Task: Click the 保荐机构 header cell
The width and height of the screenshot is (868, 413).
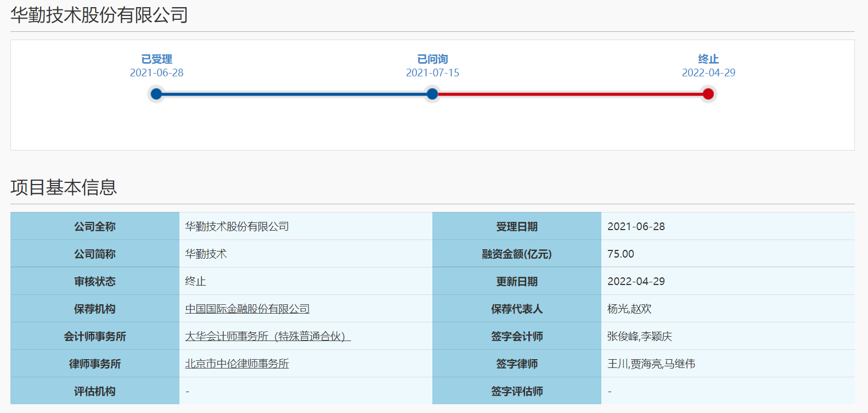Action: point(95,309)
